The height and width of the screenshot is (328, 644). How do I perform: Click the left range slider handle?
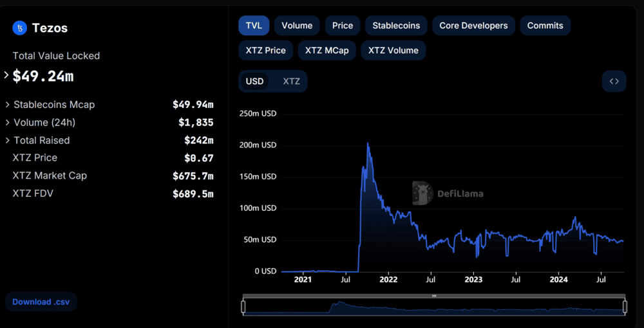[x=243, y=307]
